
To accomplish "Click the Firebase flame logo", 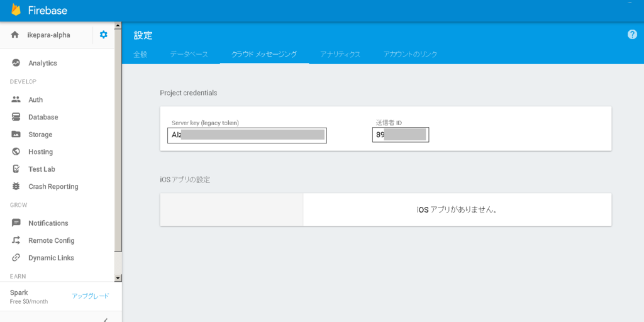I will pyautogui.click(x=16, y=10).
